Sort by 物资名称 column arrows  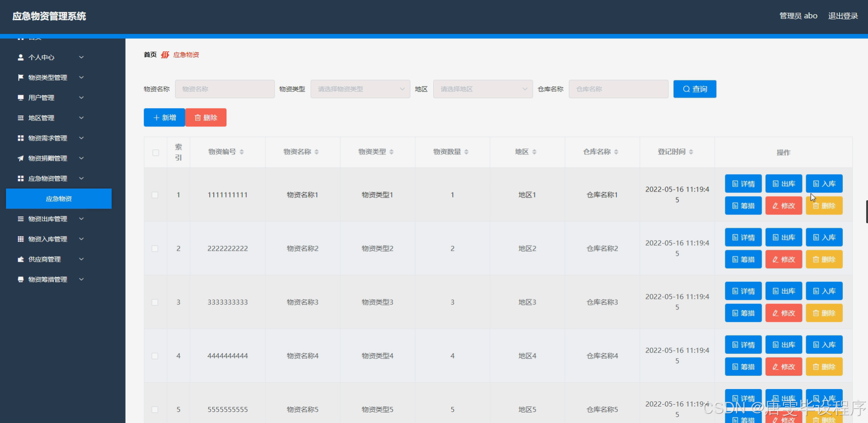(x=316, y=152)
